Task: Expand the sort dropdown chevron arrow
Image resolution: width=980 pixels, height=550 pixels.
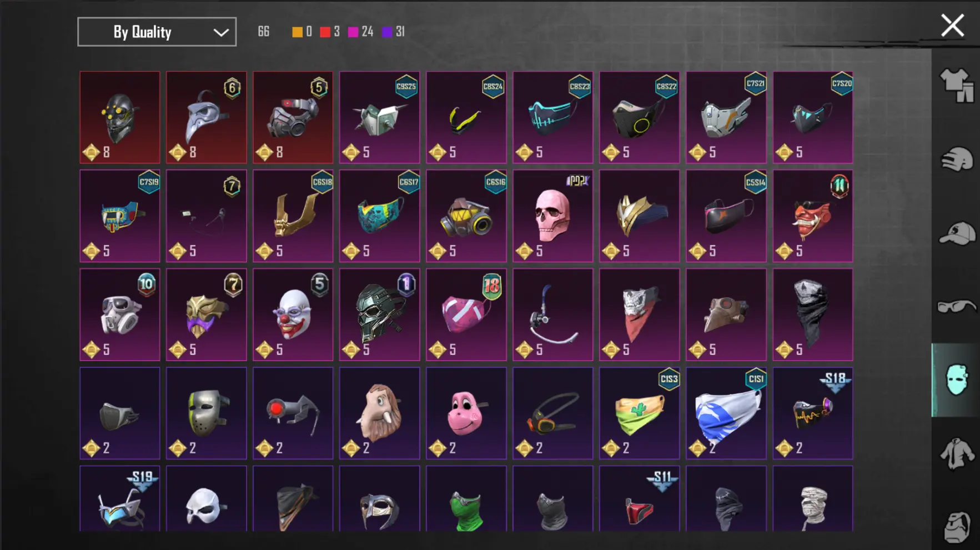Action: point(221,32)
